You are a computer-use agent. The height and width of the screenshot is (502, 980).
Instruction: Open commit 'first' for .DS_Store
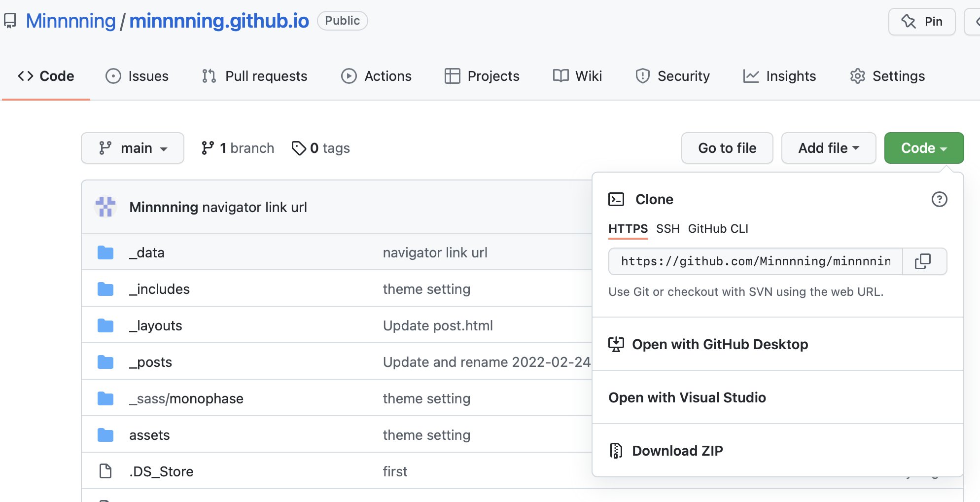click(x=395, y=471)
